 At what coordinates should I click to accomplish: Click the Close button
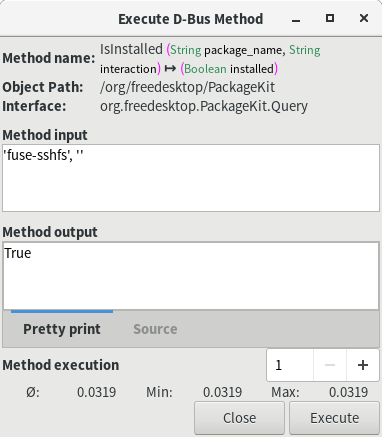[239, 418]
